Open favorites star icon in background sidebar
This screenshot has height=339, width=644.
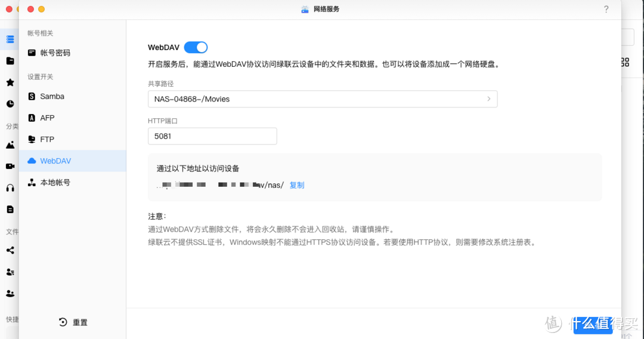(x=10, y=82)
